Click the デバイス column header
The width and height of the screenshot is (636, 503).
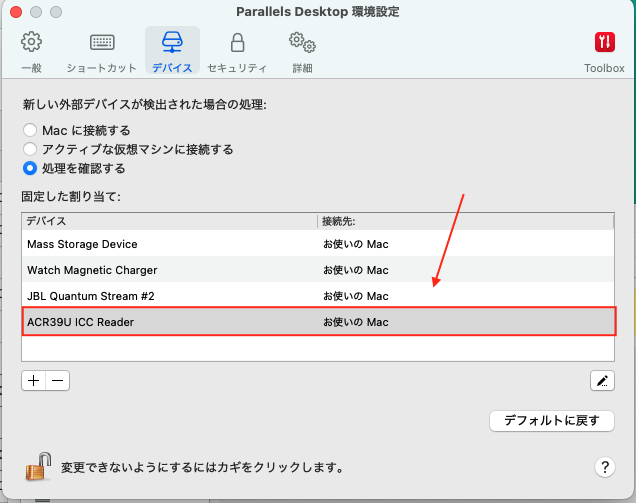coord(170,221)
